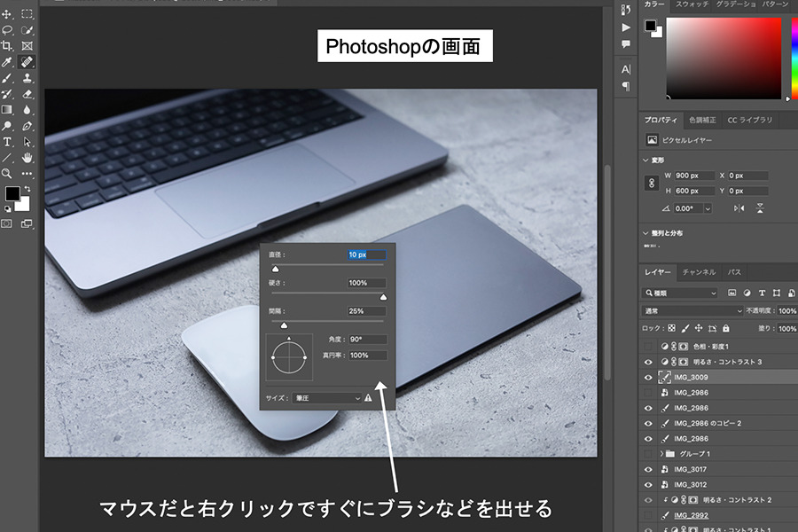Select the Type tool
This screenshot has height=532, width=798.
tap(6, 142)
